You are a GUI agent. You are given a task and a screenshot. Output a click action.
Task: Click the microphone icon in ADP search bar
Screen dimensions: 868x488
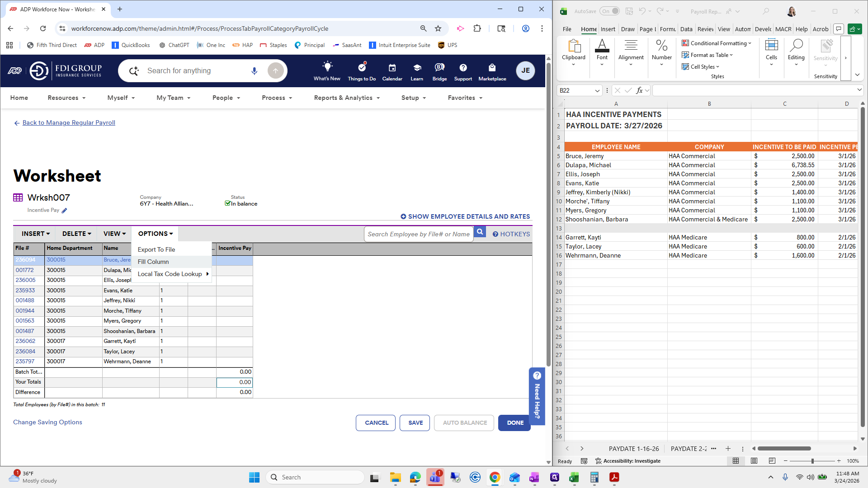point(254,70)
